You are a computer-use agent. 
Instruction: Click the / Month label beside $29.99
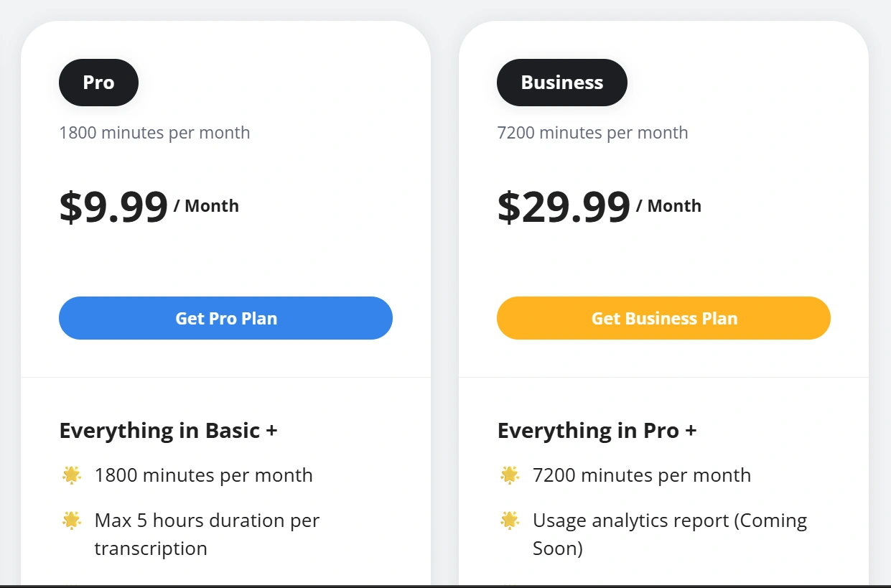pos(668,206)
